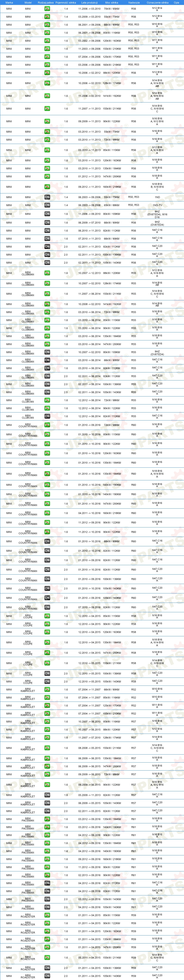Click petrol icon in Coupe 120kW/163KM row
This screenshot has height=980, width=184.
click(47, 632)
